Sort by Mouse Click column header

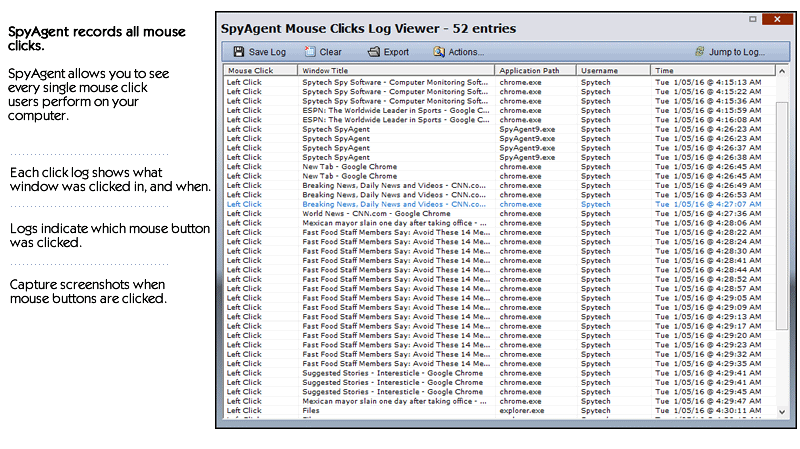pyautogui.click(x=260, y=70)
